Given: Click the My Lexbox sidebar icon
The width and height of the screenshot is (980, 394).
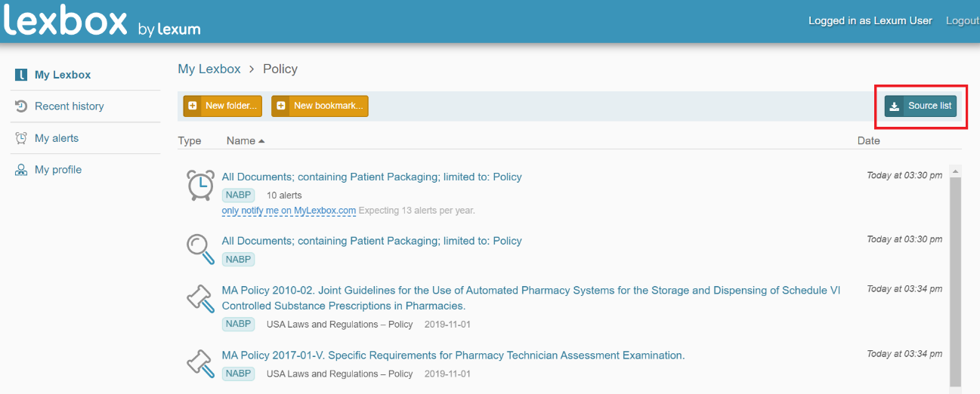Looking at the screenshot, I should pyautogui.click(x=21, y=75).
